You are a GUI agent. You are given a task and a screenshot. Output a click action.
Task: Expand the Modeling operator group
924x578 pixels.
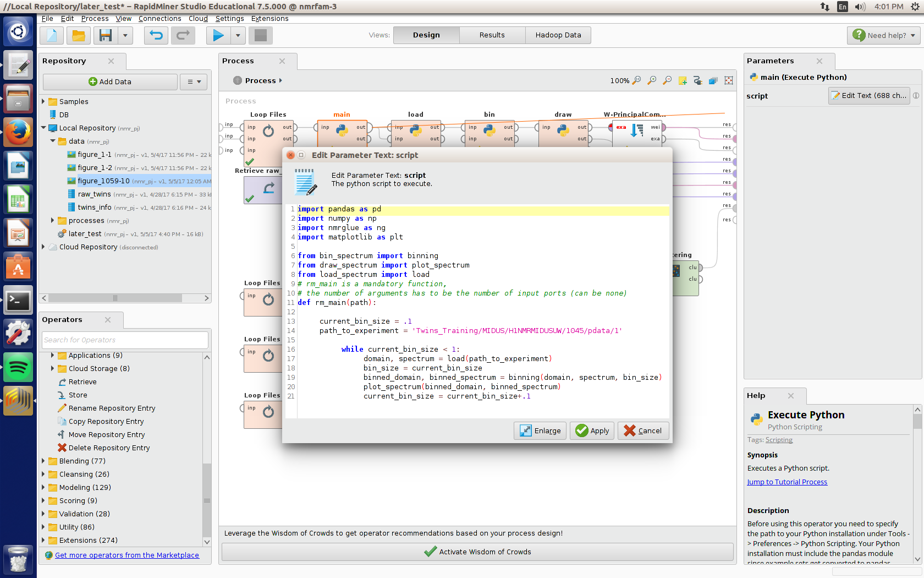coord(45,487)
